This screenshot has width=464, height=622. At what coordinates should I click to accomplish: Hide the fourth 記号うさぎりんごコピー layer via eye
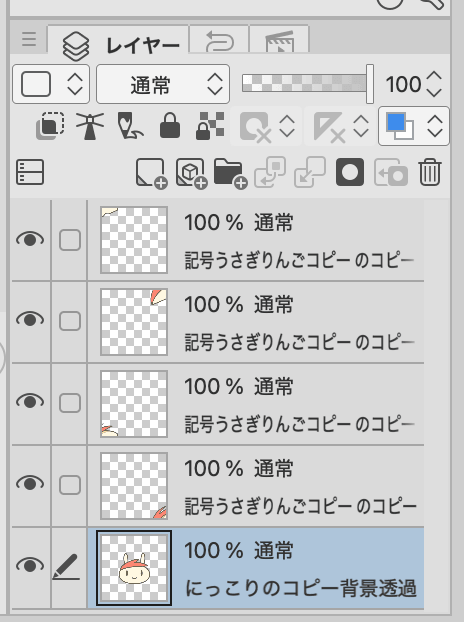(x=30, y=483)
